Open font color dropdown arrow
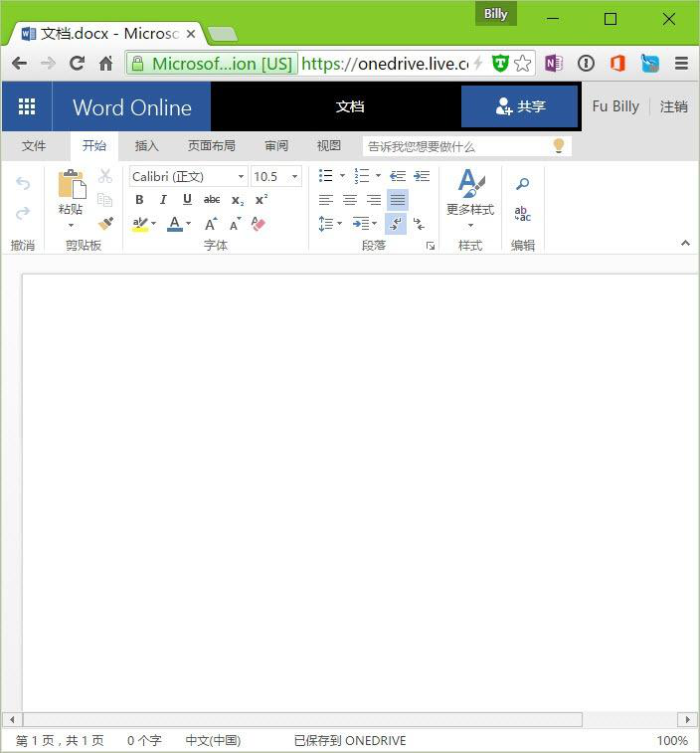This screenshot has height=753, width=700. pyautogui.click(x=188, y=223)
